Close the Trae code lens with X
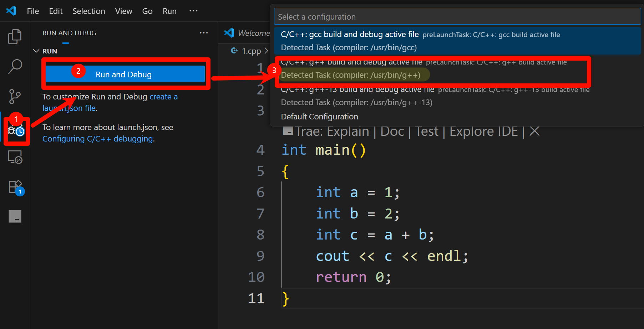This screenshot has height=329, width=644. (534, 131)
